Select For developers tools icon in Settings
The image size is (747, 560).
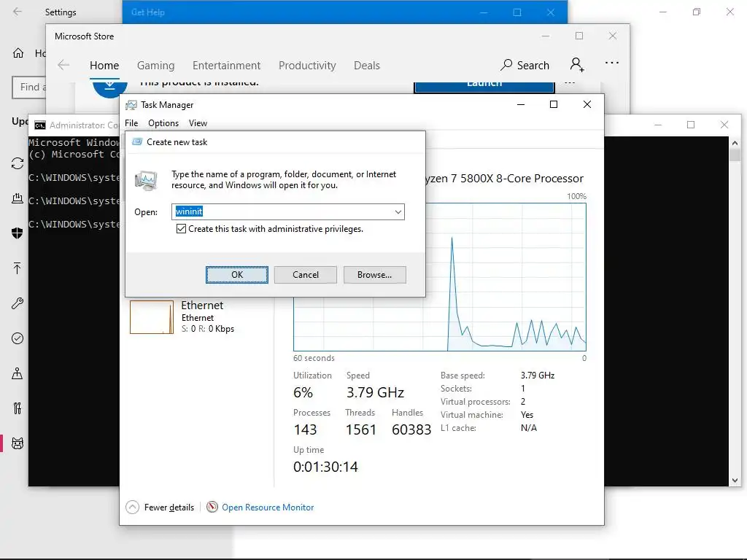(x=18, y=408)
